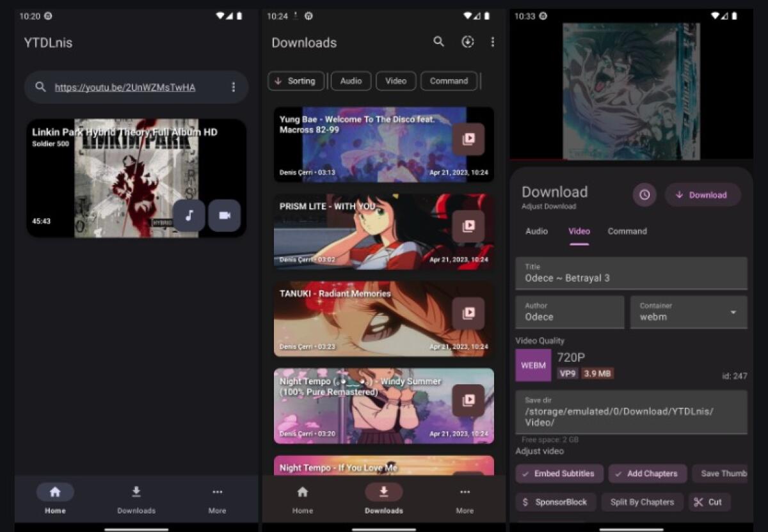Viewport: 768px width, 532px height.
Task: Tap the video camera icon on Linkin Park card
Action: pyautogui.click(x=225, y=215)
